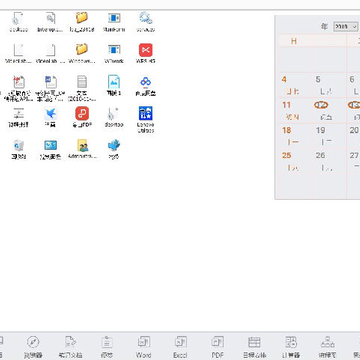The height and width of the screenshot is (360, 360).
Task: Select circled day 12 in the calendar
Action: 321,105
